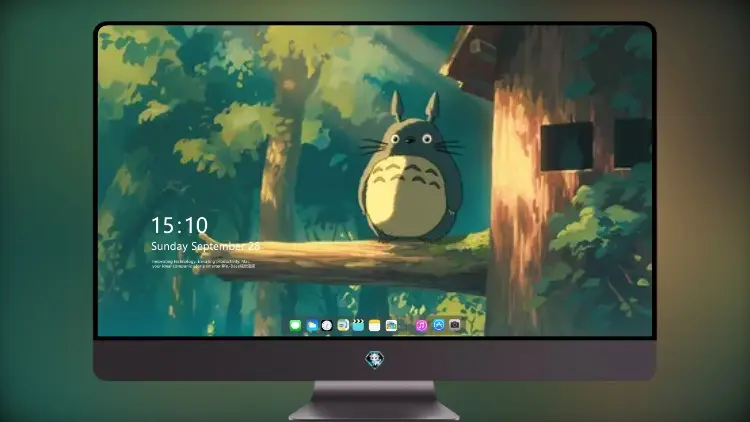Open the yellow Notes app in dock
This screenshot has width=750, height=422.
click(x=375, y=326)
